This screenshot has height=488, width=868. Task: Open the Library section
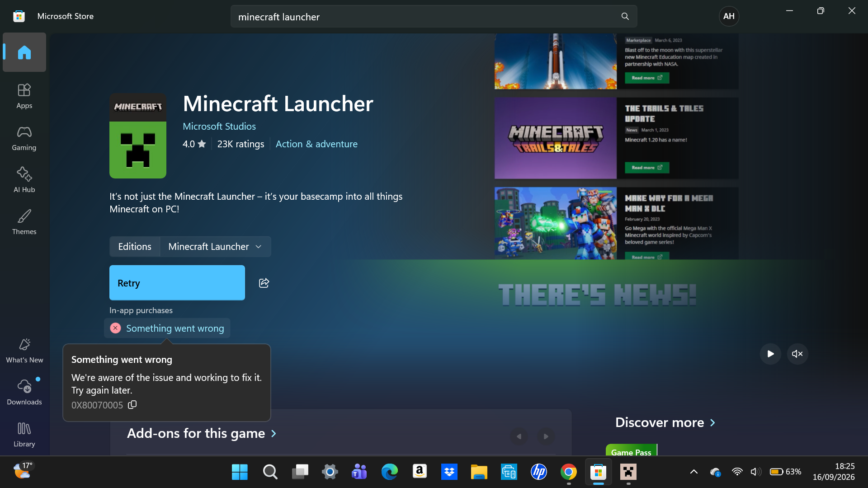24,435
